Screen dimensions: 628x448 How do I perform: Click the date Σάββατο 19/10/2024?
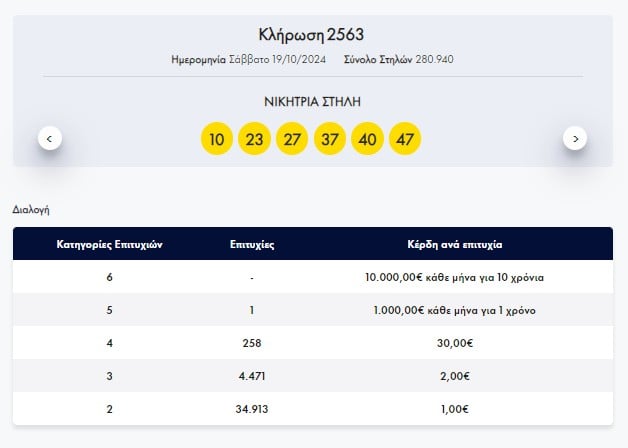(277, 60)
